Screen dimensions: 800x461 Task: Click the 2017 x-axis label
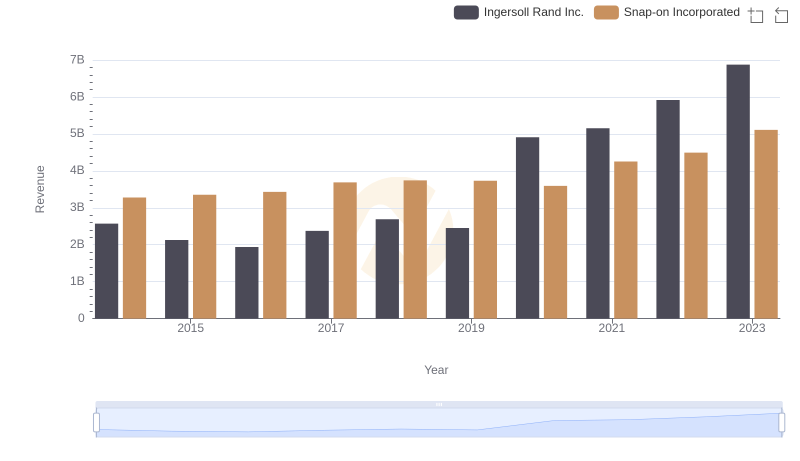point(331,328)
